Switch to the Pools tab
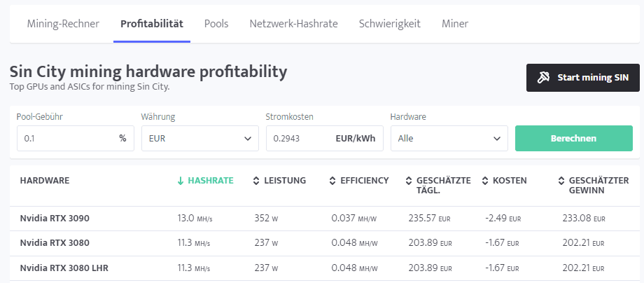Viewport: 644px width, 283px height. click(216, 24)
